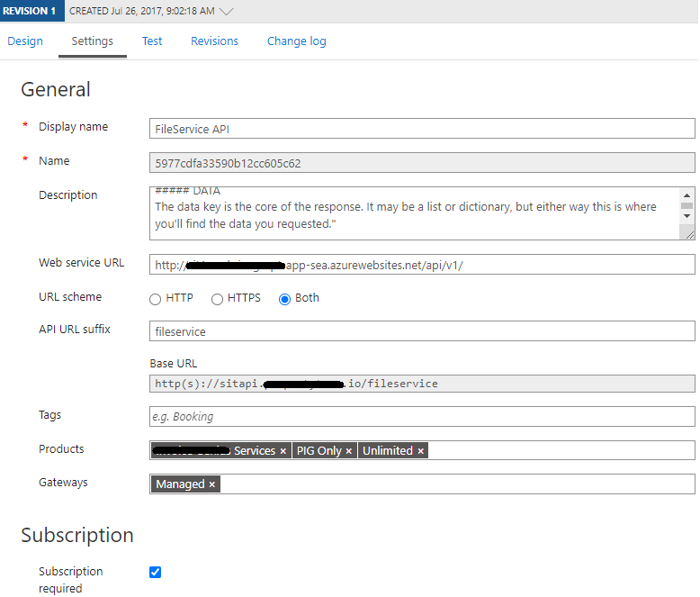Image resolution: width=700 pixels, height=597 pixels.
Task: Click the Base URL read-only field
Action: point(422,384)
